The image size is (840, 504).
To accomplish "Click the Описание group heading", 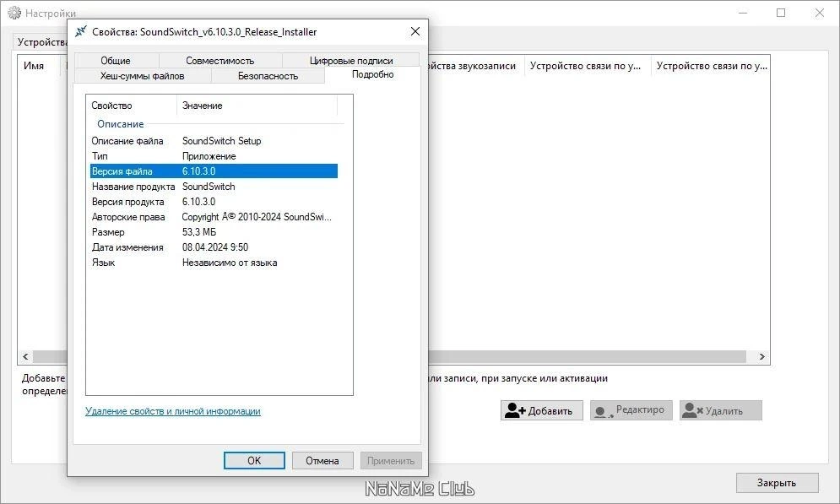I will click(121, 124).
